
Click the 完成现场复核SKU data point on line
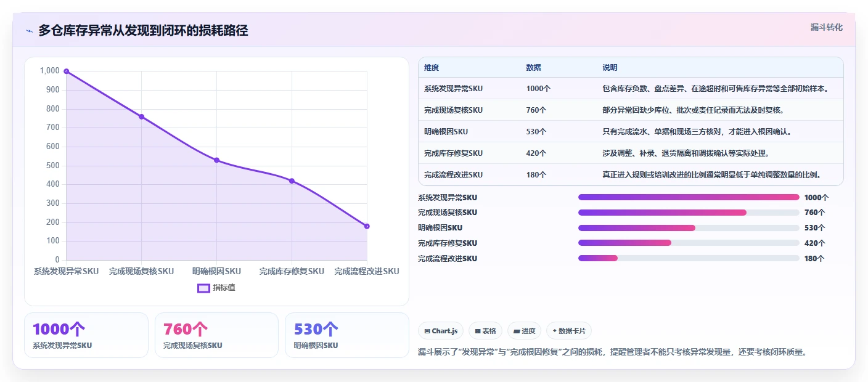pyautogui.click(x=141, y=116)
